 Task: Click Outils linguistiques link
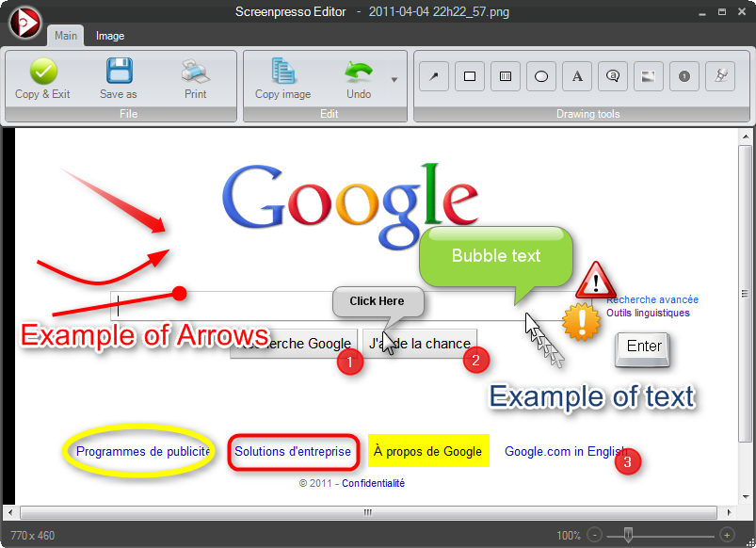pyautogui.click(x=648, y=313)
